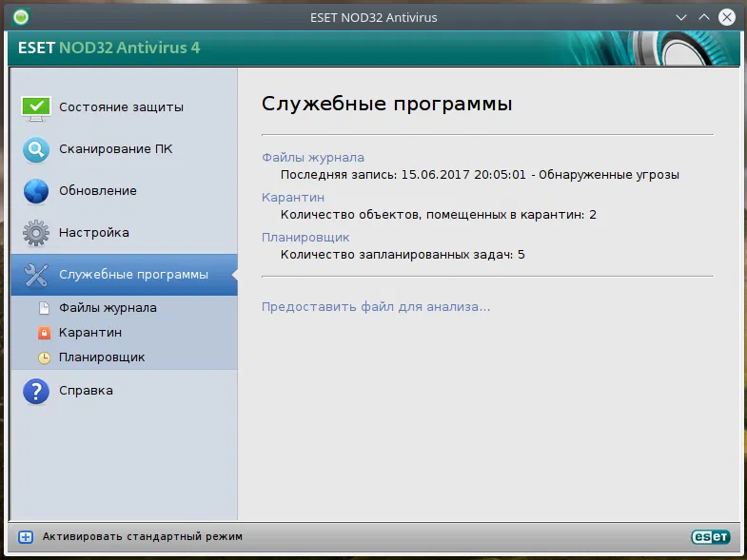
Task: Close the ESET NOD32 Antivirus window
Action: pyautogui.click(x=726, y=18)
